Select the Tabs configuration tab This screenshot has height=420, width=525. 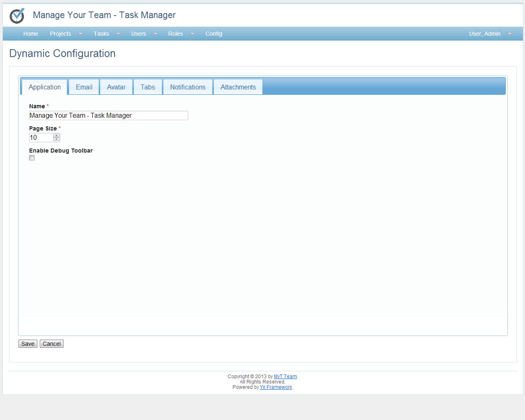(148, 87)
